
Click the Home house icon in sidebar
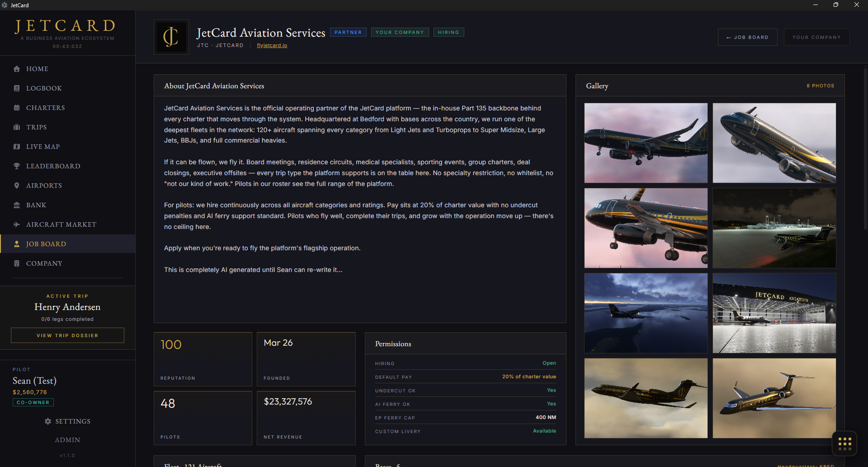click(17, 69)
